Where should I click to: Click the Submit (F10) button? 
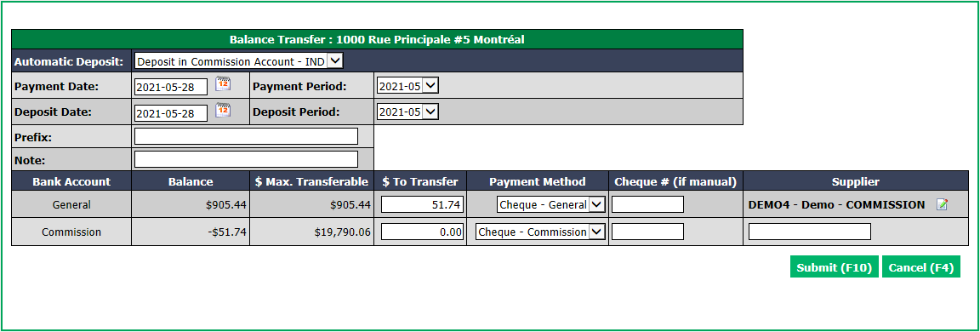click(x=835, y=267)
